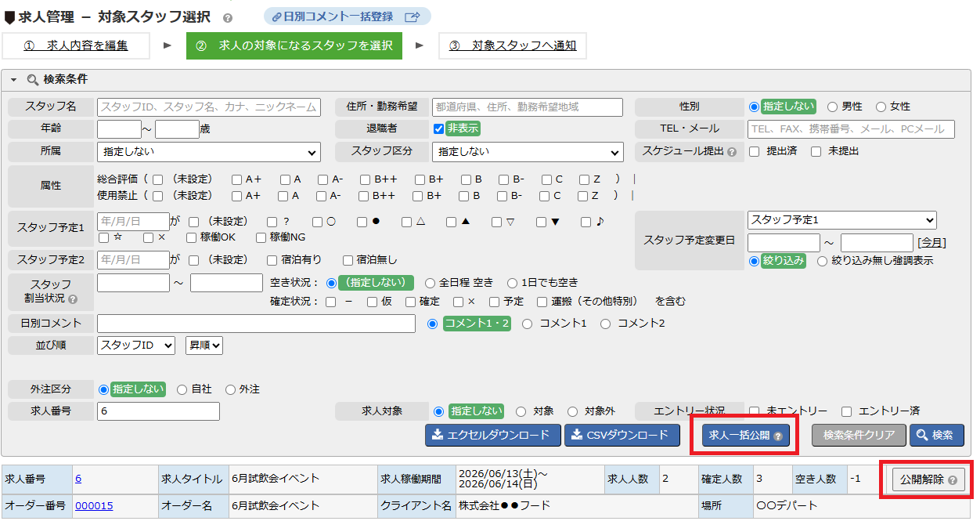The height and width of the screenshot is (521, 980).
Task: Click the 求人番号 input field
Action: point(158,411)
